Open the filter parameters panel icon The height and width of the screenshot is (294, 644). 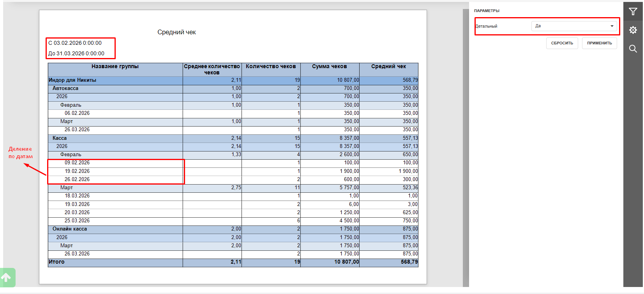click(x=633, y=12)
